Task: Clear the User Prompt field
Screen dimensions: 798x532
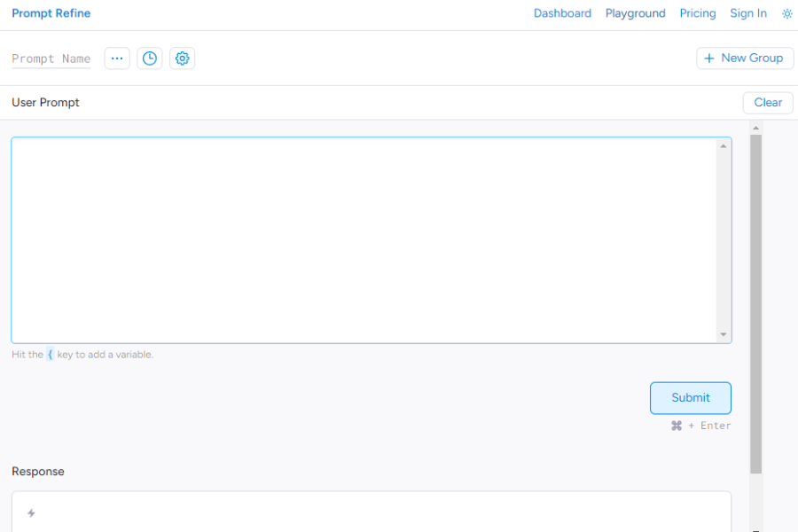Action: 767,102
